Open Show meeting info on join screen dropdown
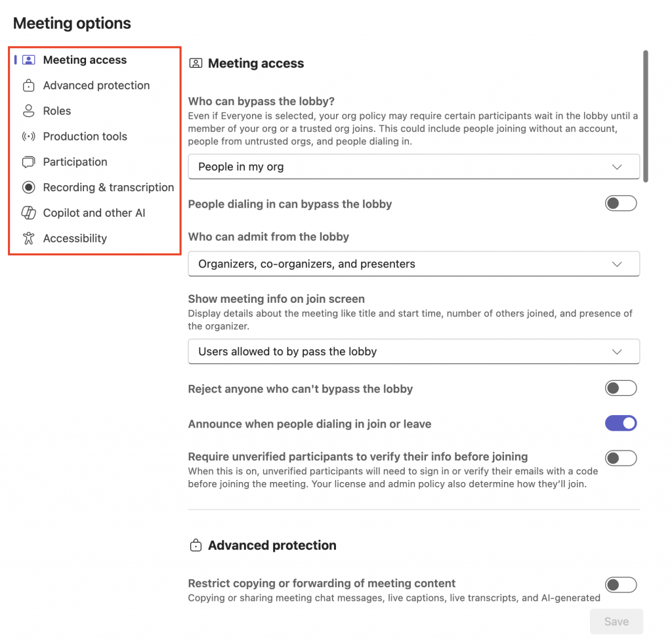The width and height of the screenshot is (672, 639). click(413, 351)
